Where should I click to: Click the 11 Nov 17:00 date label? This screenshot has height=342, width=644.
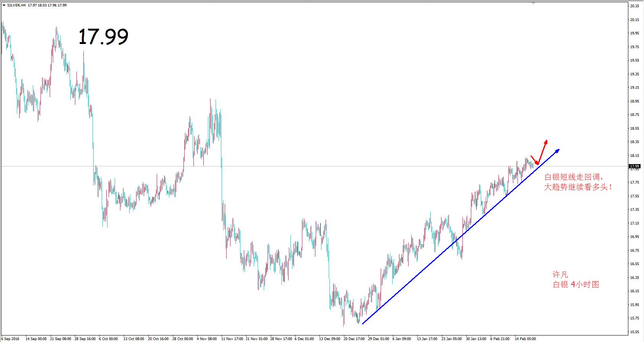[232, 339]
